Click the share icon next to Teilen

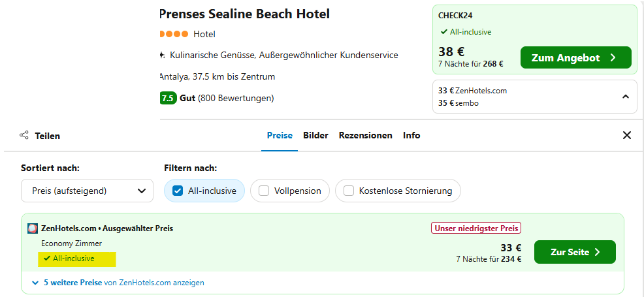[x=24, y=135]
